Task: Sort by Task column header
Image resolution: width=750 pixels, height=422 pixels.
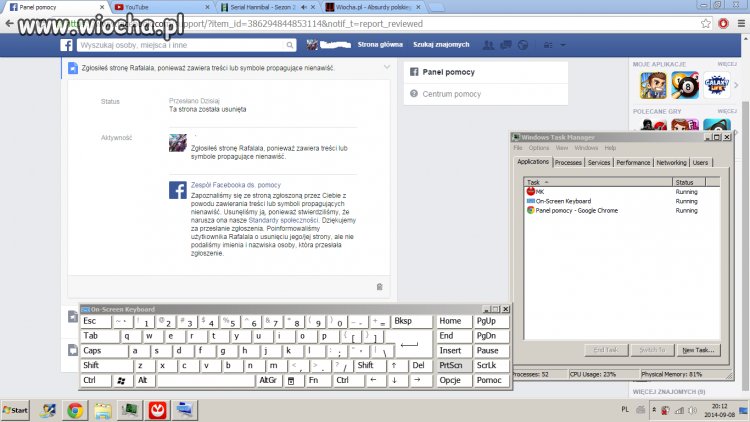Action: (x=598, y=182)
